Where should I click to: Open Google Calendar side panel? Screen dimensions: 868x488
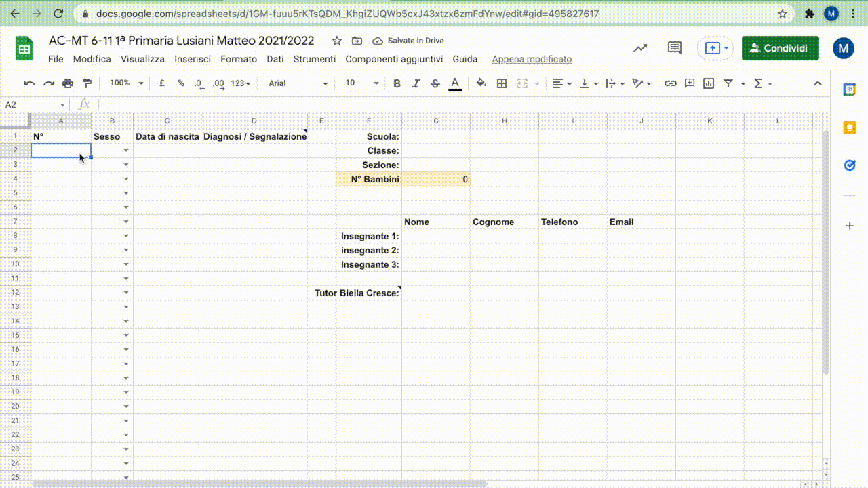[849, 89]
